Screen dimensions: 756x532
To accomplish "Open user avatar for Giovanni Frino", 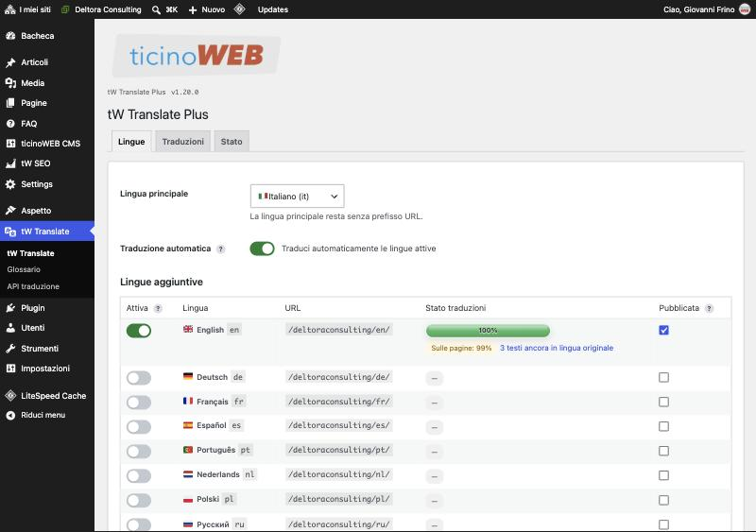I will pos(745,9).
